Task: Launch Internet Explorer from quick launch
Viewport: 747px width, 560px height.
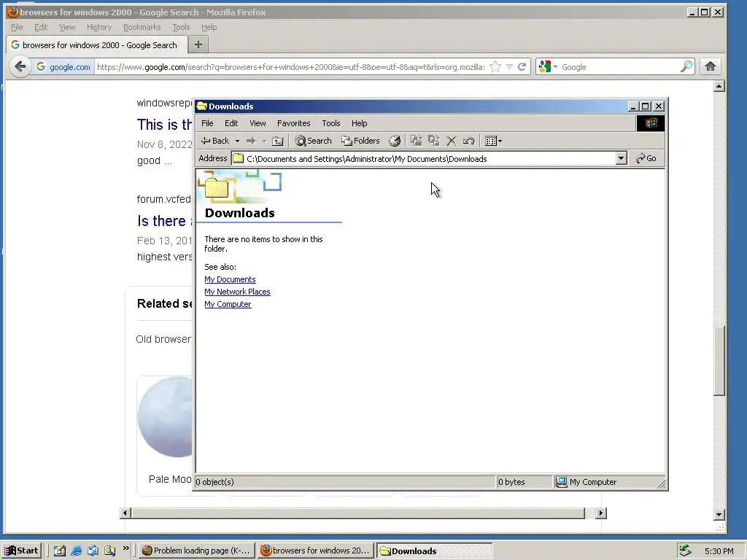Action: (x=76, y=551)
